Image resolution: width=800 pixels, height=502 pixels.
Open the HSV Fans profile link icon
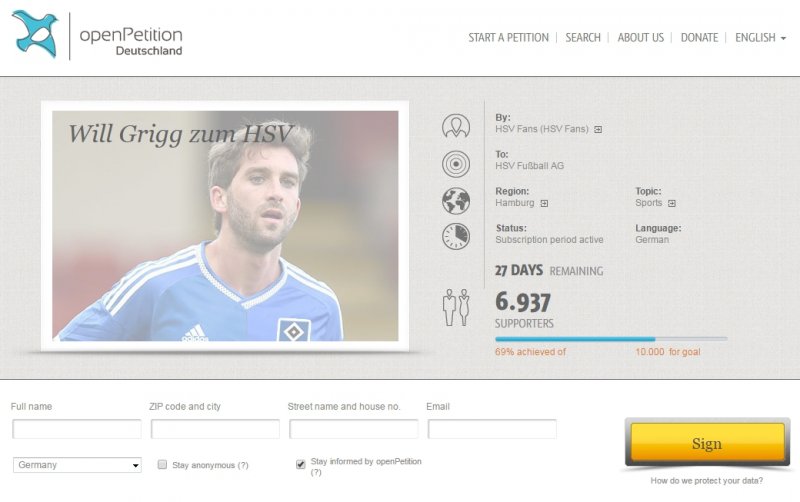click(598, 130)
